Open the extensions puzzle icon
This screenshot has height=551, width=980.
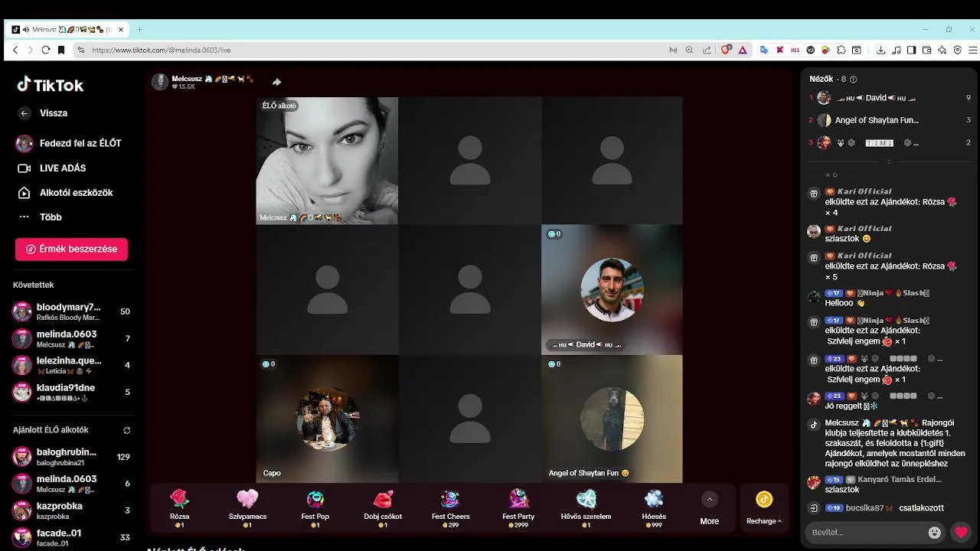coord(841,50)
